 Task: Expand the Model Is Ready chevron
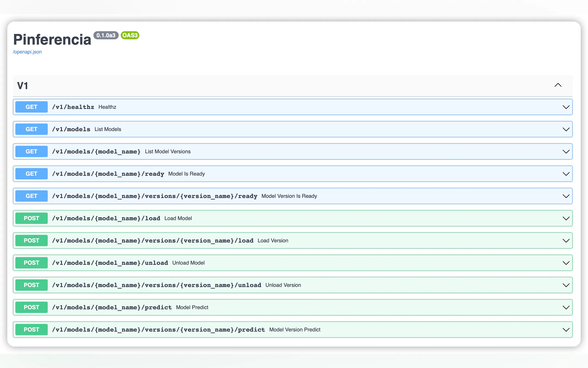pyautogui.click(x=566, y=174)
